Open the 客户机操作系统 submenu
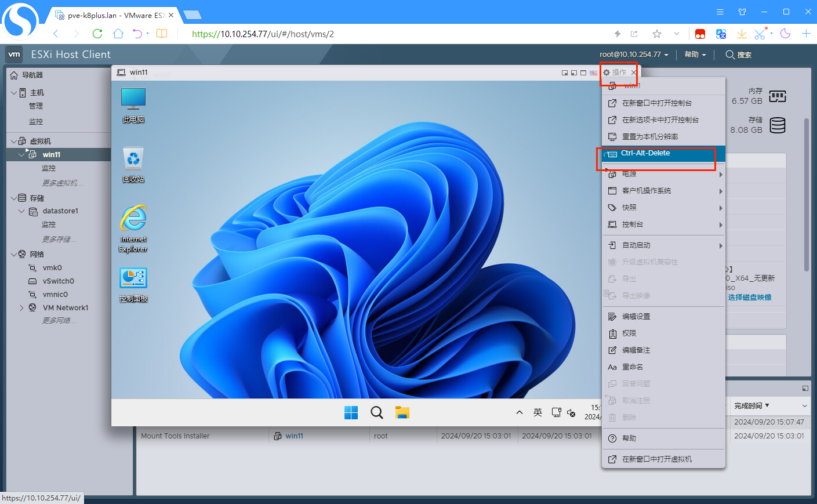The width and height of the screenshot is (817, 504). pyautogui.click(x=663, y=191)
